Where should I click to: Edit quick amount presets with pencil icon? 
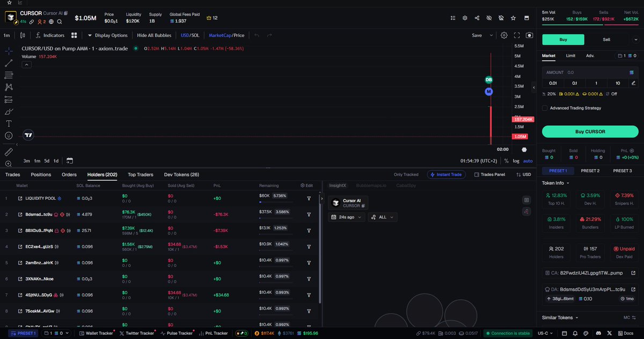click(634, 83)
